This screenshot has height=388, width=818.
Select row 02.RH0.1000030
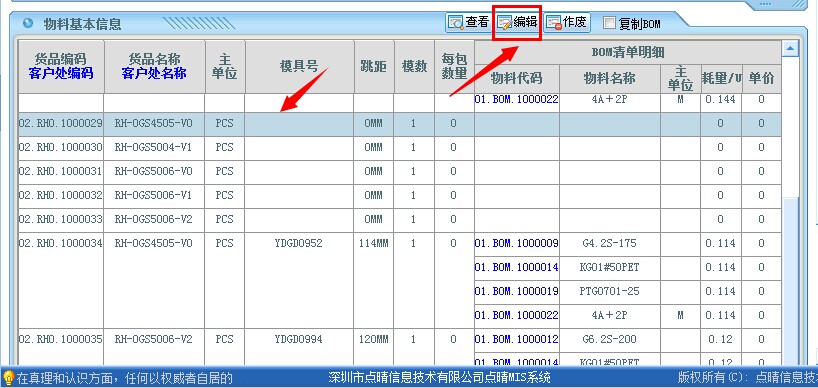click(400, 148)
